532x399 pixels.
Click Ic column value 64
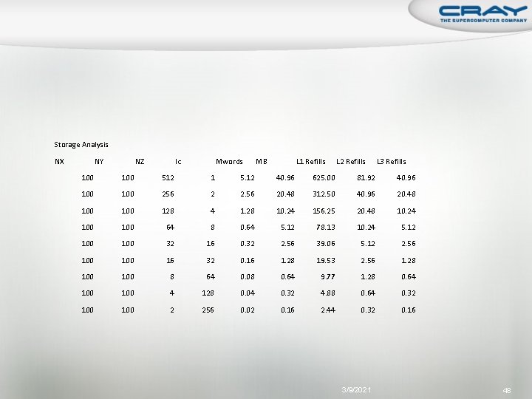pyautogui.click(x=211, y=277)
